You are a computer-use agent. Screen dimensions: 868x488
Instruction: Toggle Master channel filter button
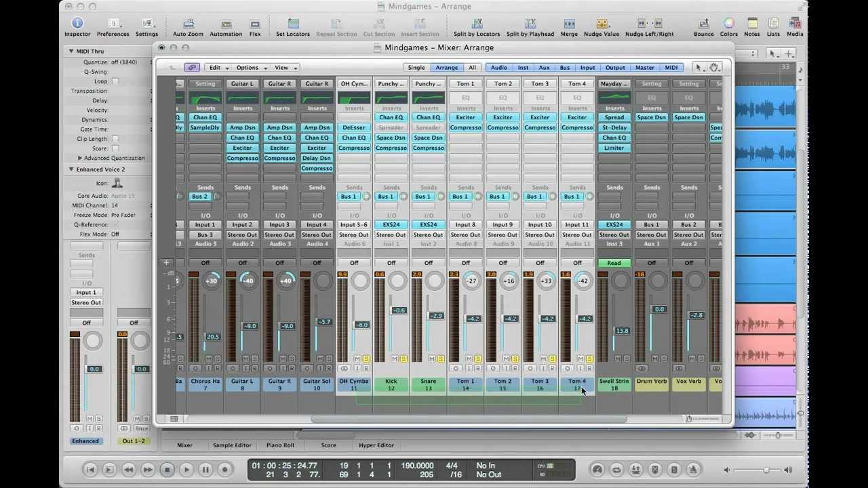[645, 68]
